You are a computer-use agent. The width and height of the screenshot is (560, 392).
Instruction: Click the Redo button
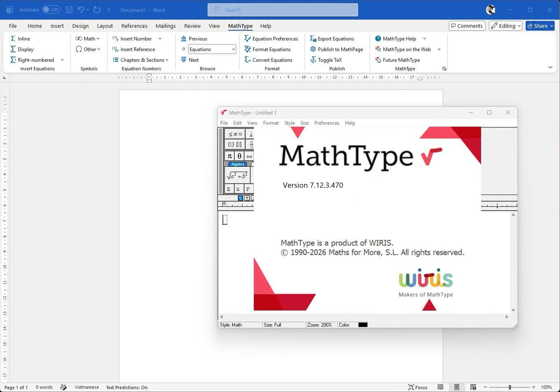[97, 10]
